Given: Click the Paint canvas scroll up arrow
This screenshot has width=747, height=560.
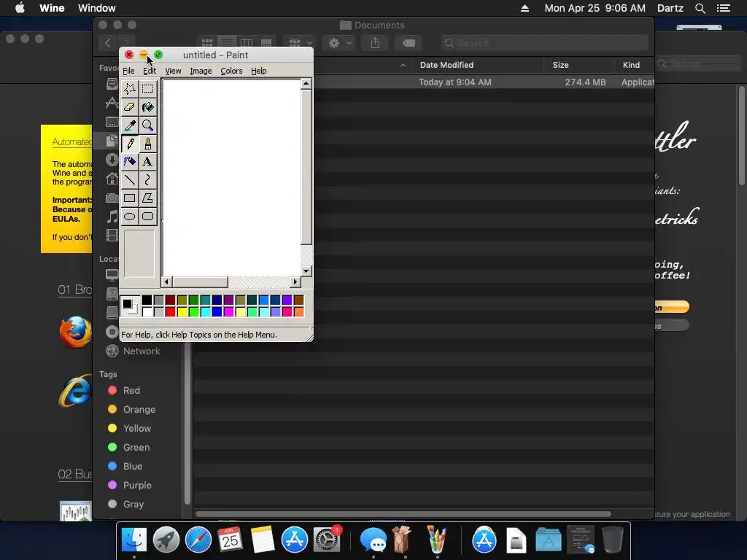Looking at the screenshot, I should click(306, 84).
